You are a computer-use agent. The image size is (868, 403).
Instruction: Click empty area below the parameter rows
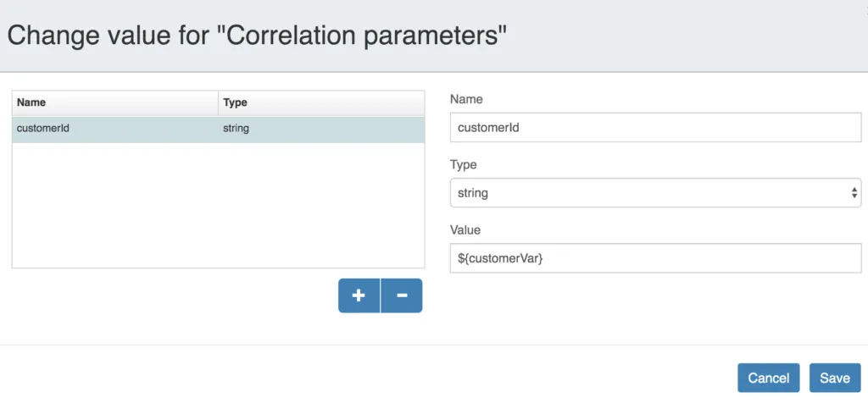pos(218,205)
